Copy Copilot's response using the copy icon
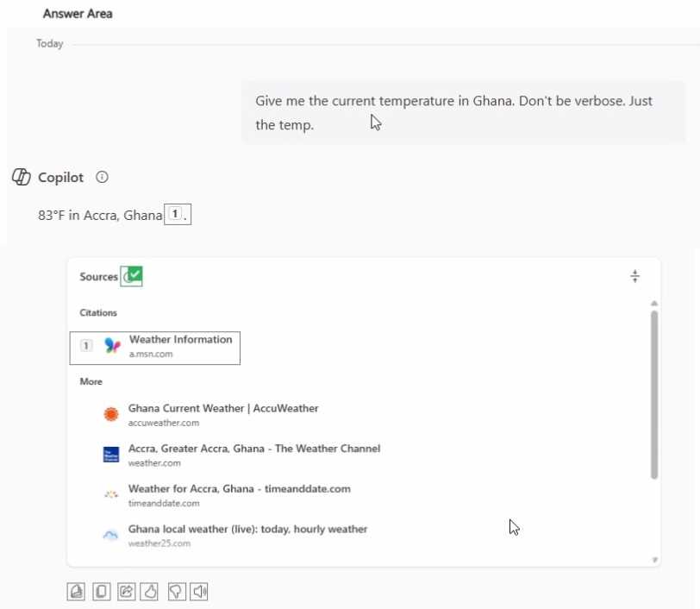 point(101,592)
